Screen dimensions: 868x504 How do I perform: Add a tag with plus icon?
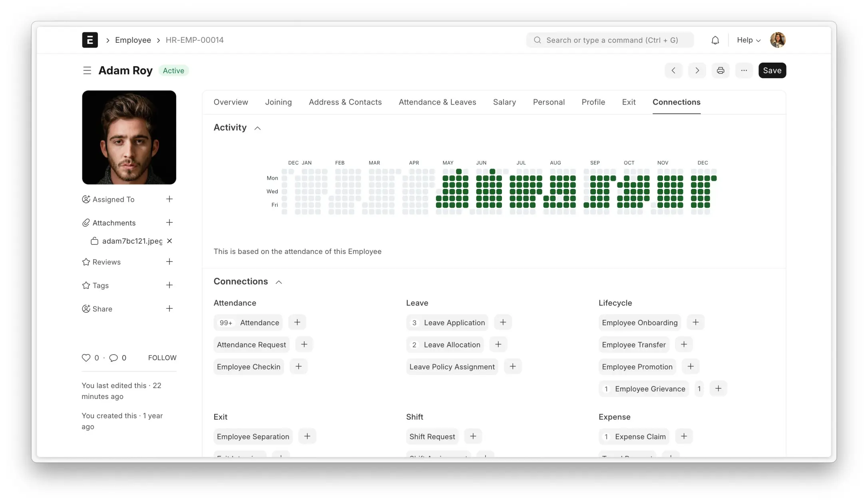[x=169, y=285]
